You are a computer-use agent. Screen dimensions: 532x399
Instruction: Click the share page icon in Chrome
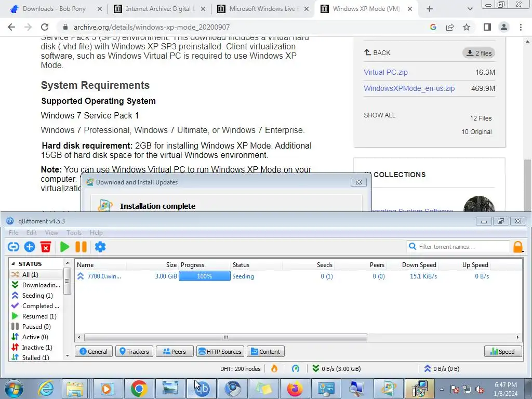point(450,27)
